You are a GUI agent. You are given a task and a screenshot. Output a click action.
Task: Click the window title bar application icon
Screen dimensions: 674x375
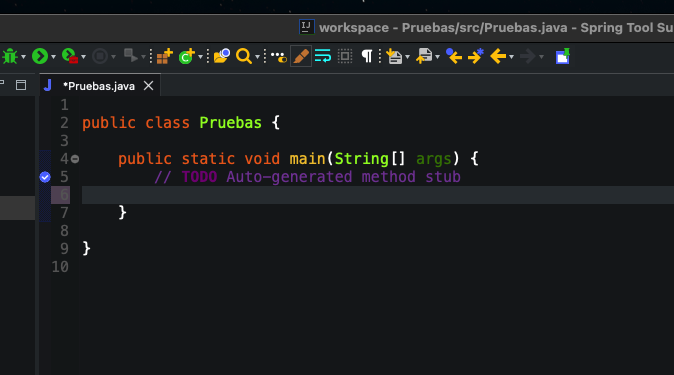pos(306,27)
